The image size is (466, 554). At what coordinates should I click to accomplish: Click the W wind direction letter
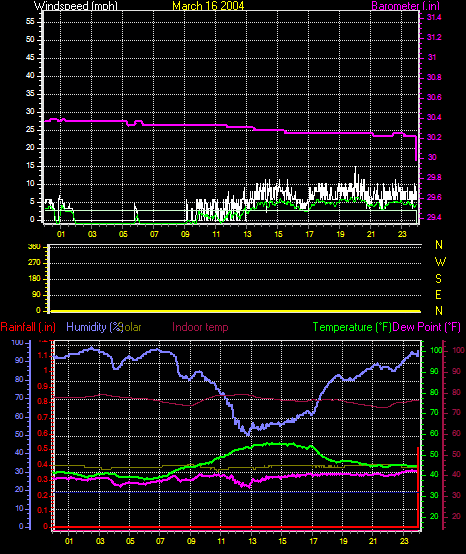pos(440,262)
